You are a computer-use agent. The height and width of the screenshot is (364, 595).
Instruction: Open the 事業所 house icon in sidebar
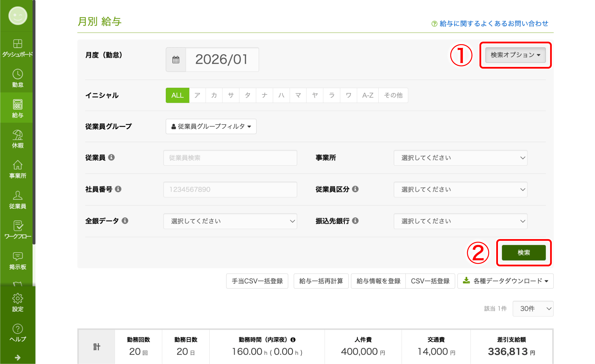18,165
